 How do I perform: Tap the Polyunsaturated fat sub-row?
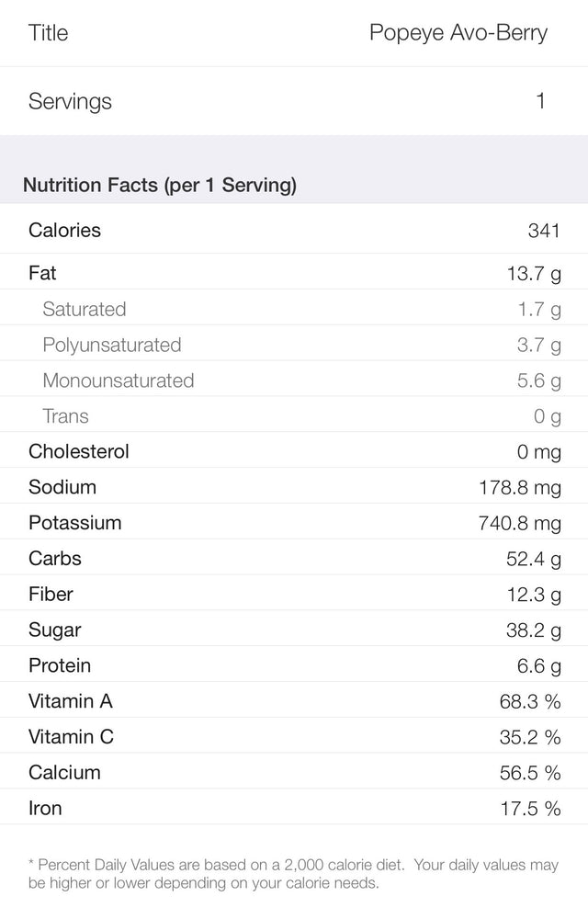pos(294,346)
